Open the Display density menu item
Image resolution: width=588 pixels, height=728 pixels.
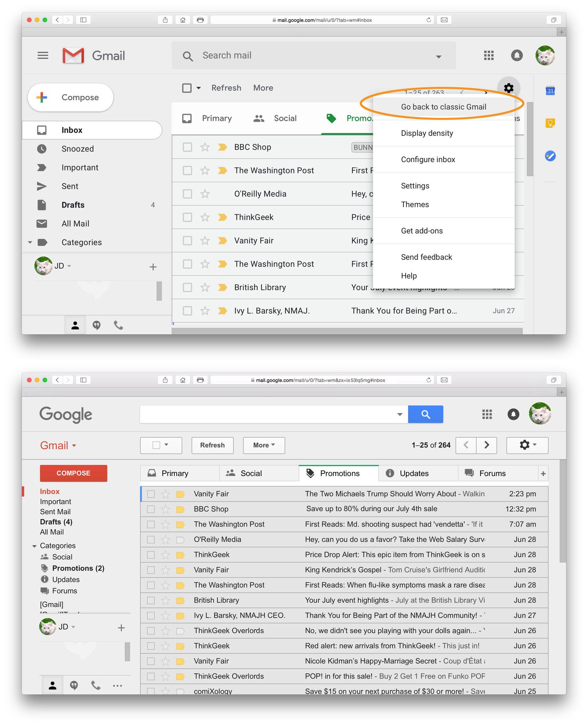point(427,133)
